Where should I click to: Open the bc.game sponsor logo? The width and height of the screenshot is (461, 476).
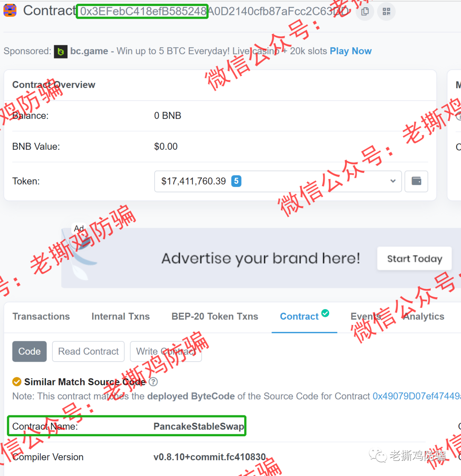61,52
